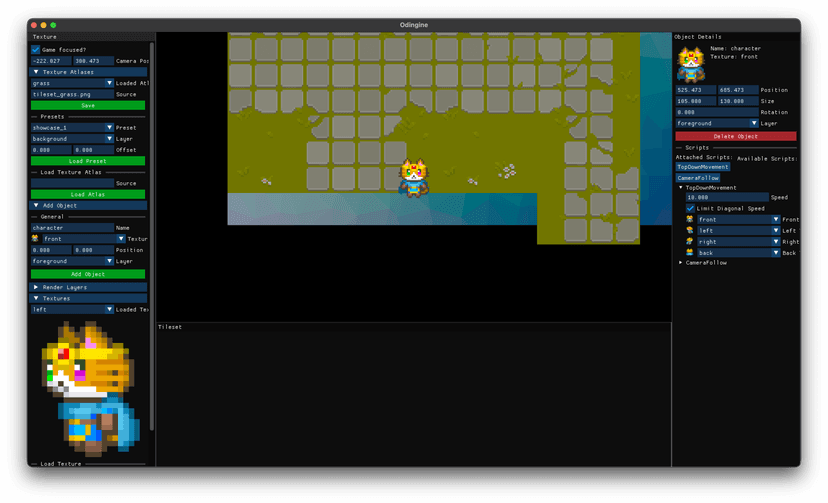
Task: Click the Left texture icon under TopDownMovement
Action: pos(690,230)
